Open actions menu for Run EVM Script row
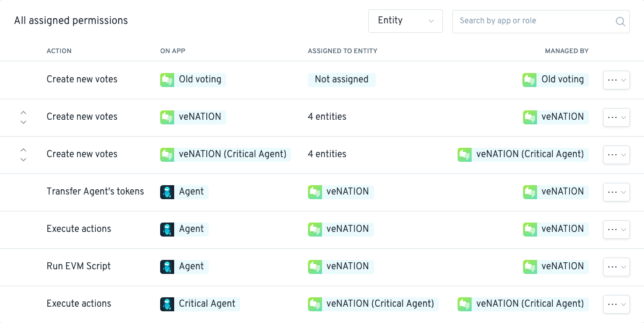Image resolution: width=644 pixels, height=323 pixels. pyautogui.click(x=616, y=267)
